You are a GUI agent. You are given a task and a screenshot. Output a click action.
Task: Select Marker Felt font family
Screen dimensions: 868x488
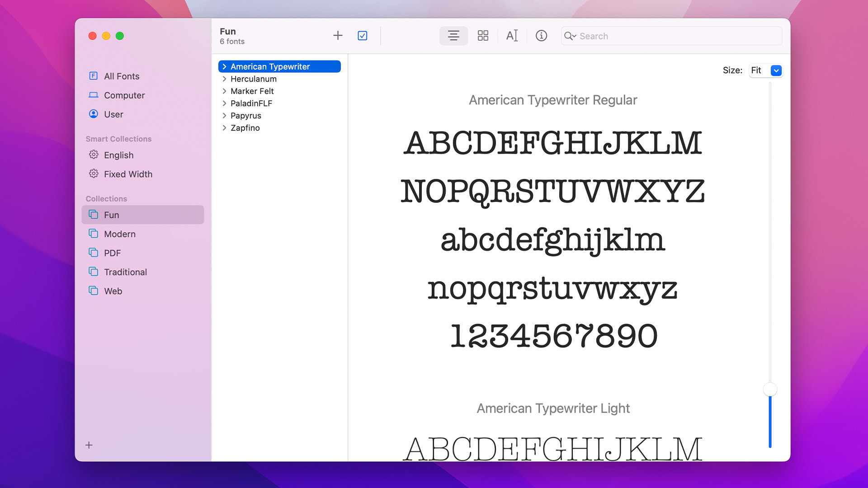coord(252,91)
